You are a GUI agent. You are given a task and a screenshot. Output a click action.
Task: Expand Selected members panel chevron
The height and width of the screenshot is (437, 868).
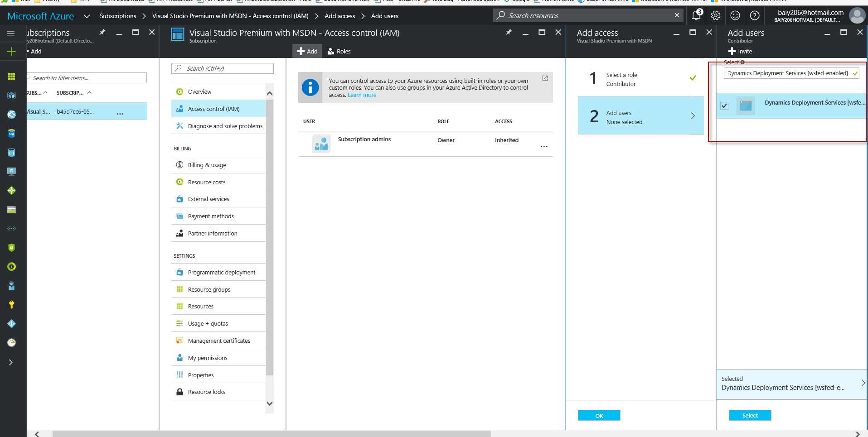tap(863, 383)
